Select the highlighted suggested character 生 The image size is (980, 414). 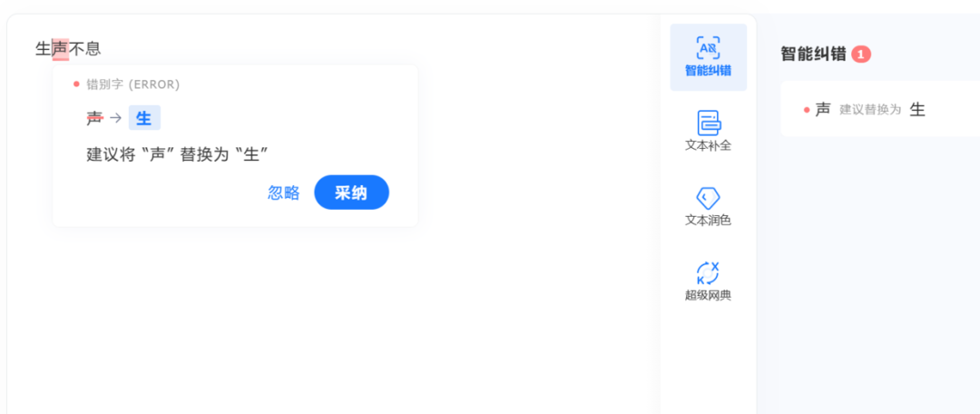[144, 118]
